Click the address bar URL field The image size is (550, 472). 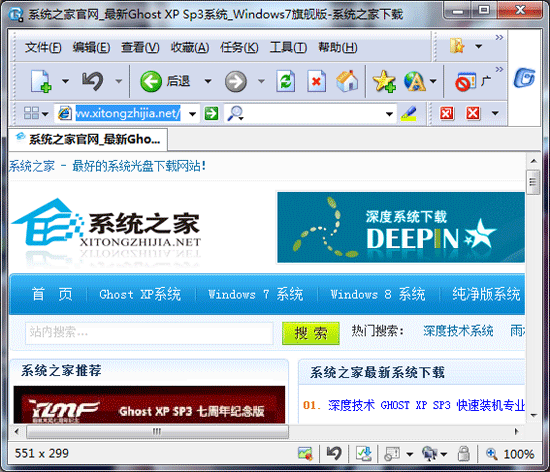128,113
